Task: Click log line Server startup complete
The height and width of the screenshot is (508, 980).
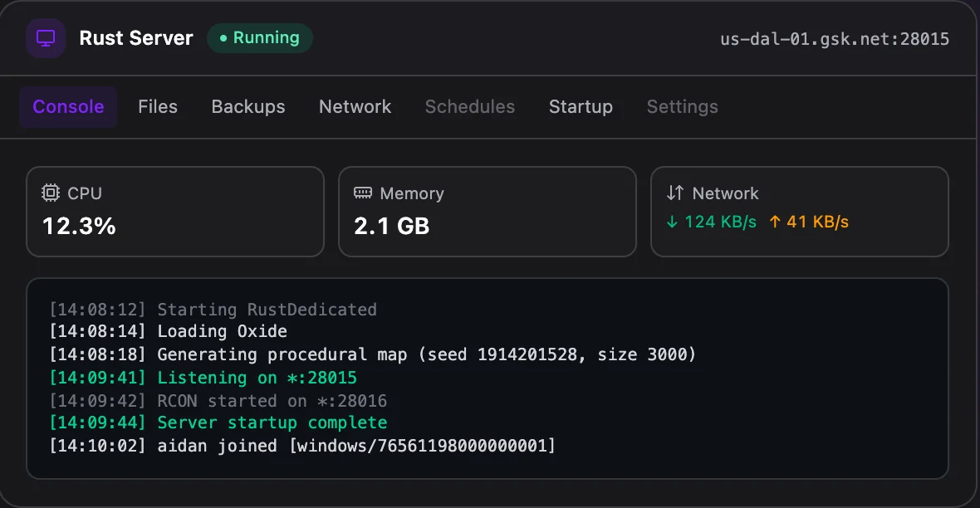Action: click(218, 423)
